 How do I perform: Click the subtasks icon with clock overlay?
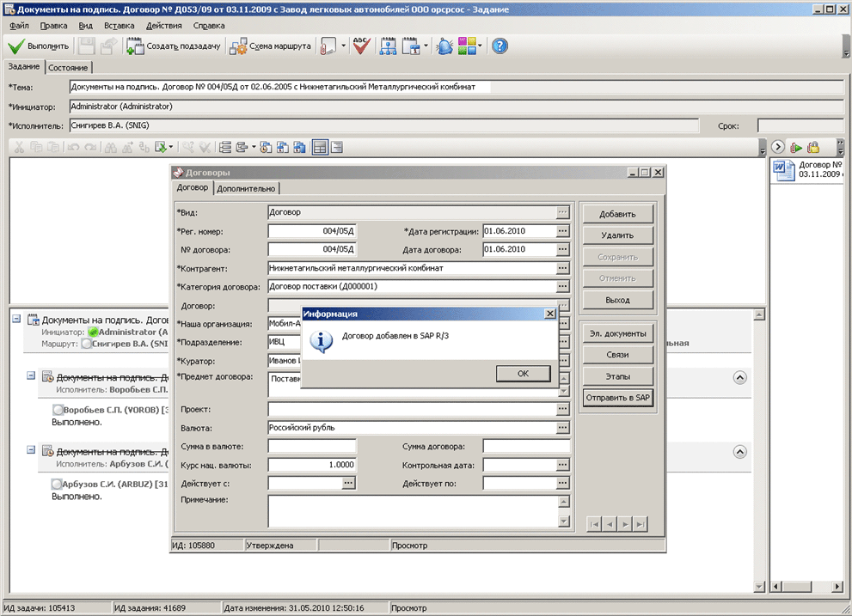pyautogui.click(x=266, y=147)
